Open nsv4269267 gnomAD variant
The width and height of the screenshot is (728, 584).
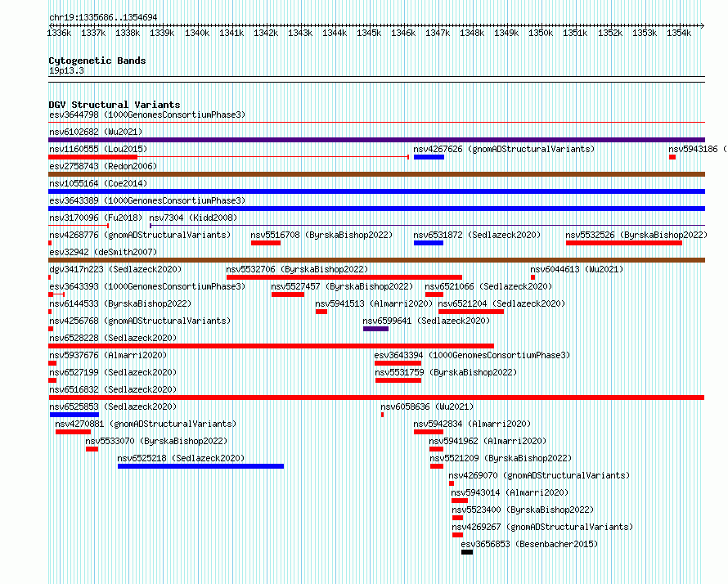tap(542, 527)
